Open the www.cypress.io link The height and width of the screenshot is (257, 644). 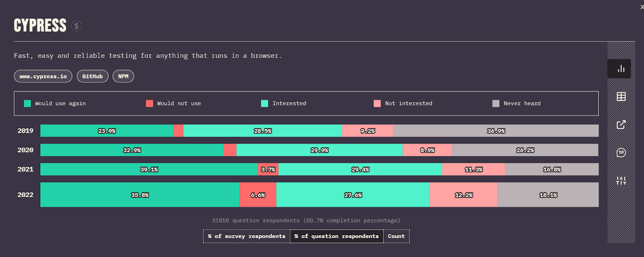[x=43, y=76]
